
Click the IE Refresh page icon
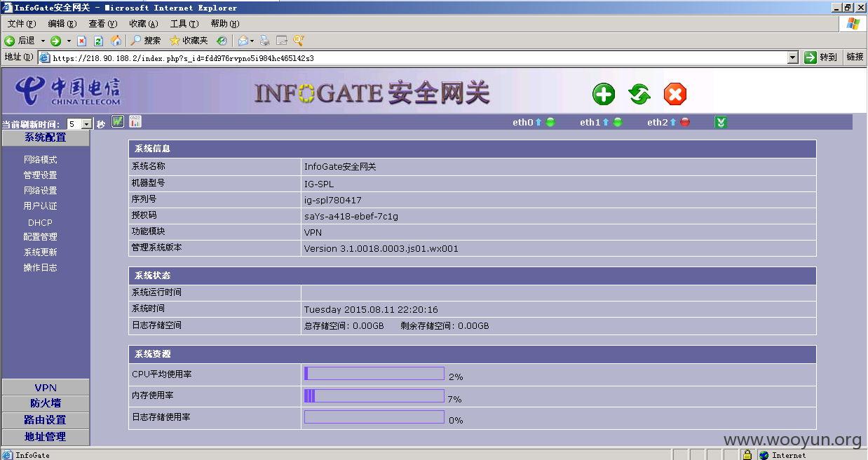[x=99, y=41]
